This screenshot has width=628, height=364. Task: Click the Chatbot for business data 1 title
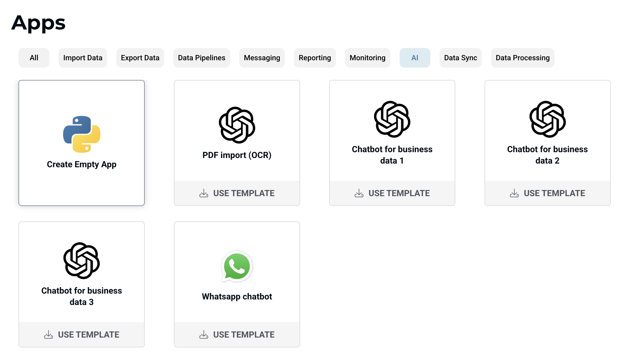tap(392, 155)
